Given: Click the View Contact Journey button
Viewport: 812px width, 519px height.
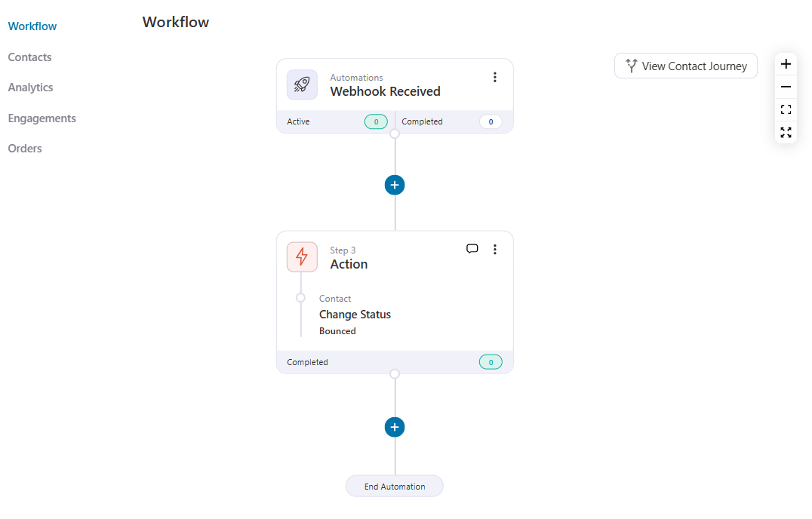Looking at the screenshot, I should pyautogui.click(x=686, y=66).
